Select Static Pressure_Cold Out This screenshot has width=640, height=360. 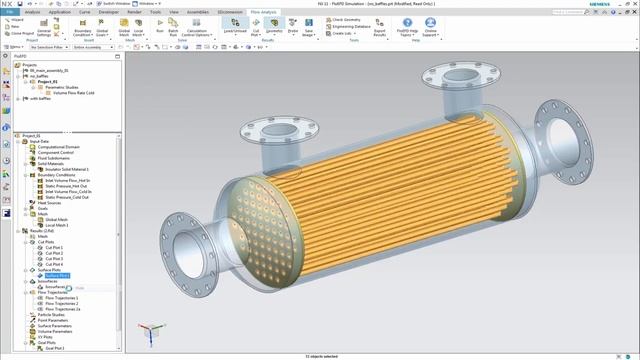(x=67, y=197)
